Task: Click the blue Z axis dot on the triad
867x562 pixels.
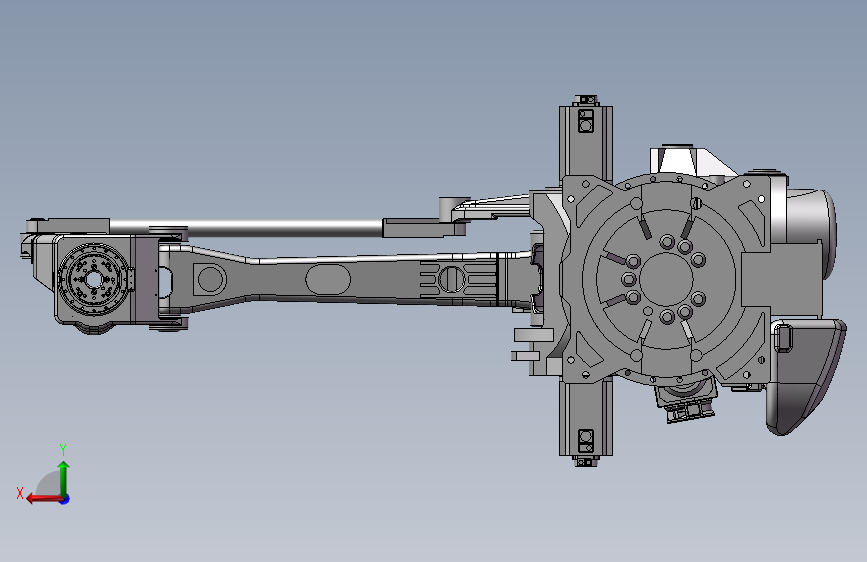Action: 65,499
